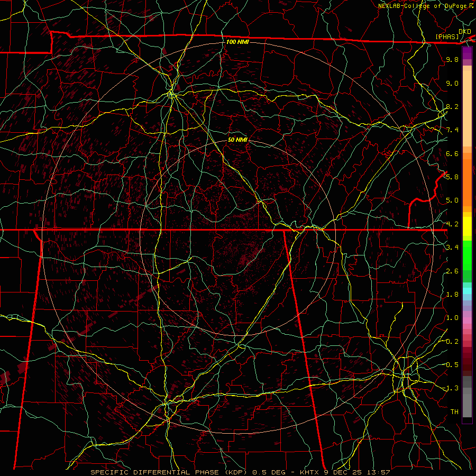
Task: Select the 8.2 scale value
Action: 452,106
